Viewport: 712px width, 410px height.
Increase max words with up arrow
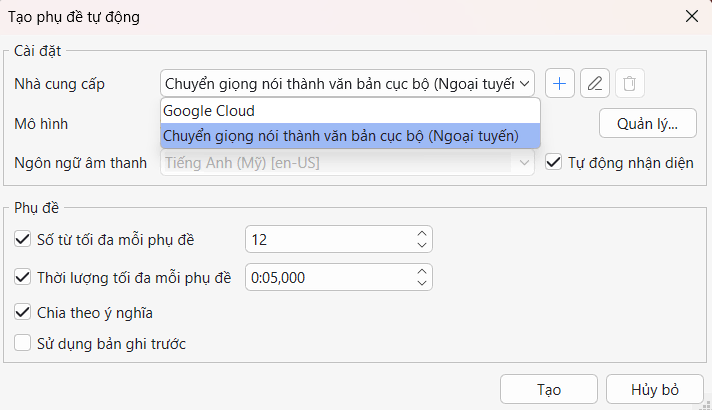[422, 233]
